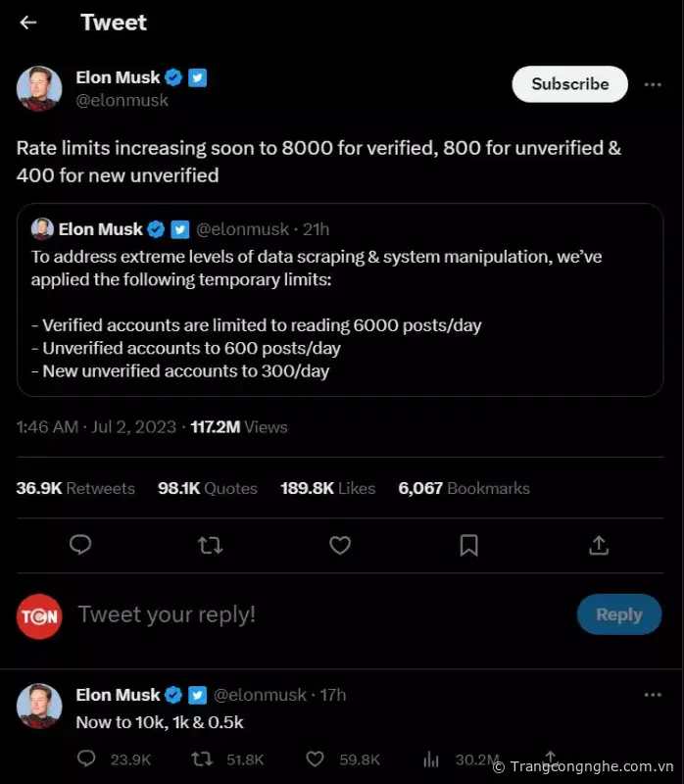Go back with the arrow icon
Viewport: 684px width, 784px height.
(28, 23)
